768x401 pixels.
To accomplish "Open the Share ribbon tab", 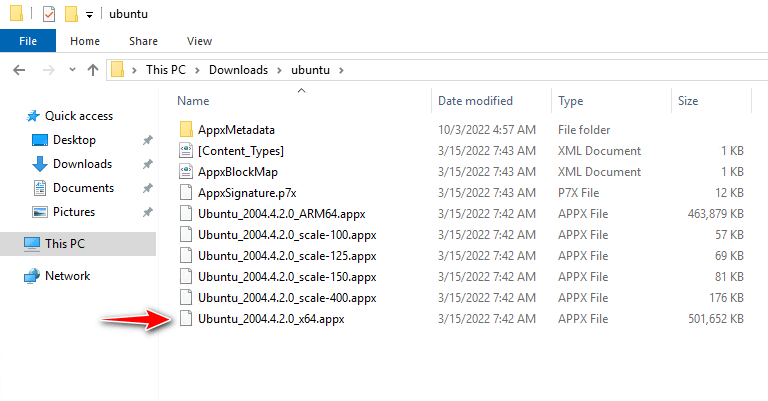I will coord(143,41).
